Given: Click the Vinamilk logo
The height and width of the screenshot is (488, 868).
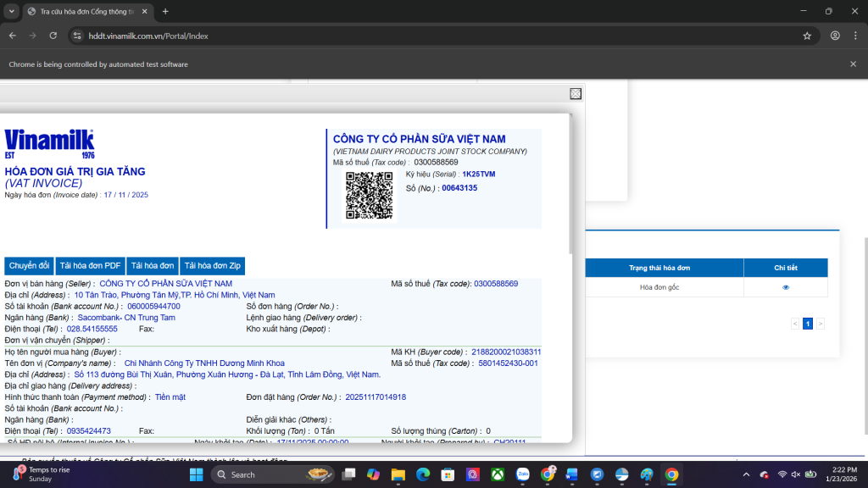Looking at the screenshot, I should 49,144.
